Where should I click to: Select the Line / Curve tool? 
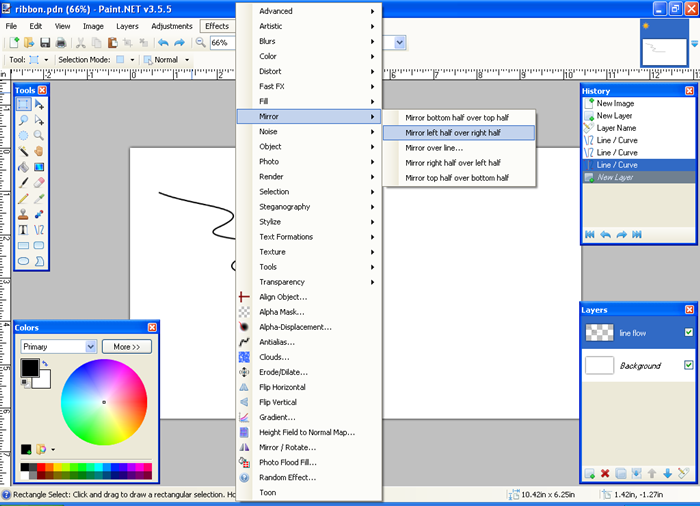pos(39,230)
